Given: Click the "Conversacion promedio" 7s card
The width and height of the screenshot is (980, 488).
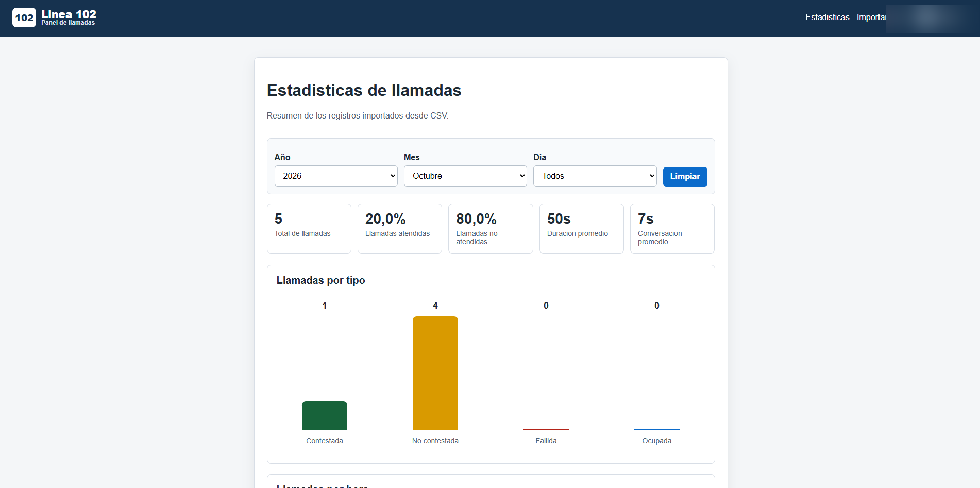Looking at the screenshot, I should coord(672,228).
